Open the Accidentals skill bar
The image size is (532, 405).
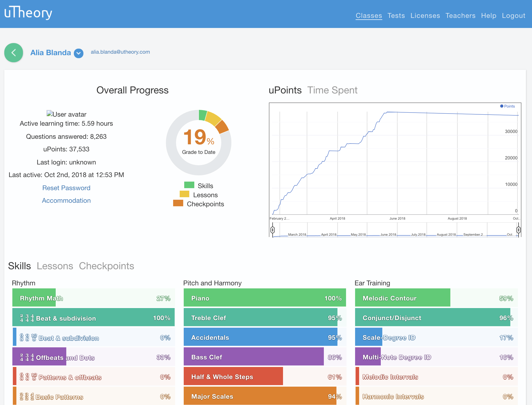(x=265, y=337)
